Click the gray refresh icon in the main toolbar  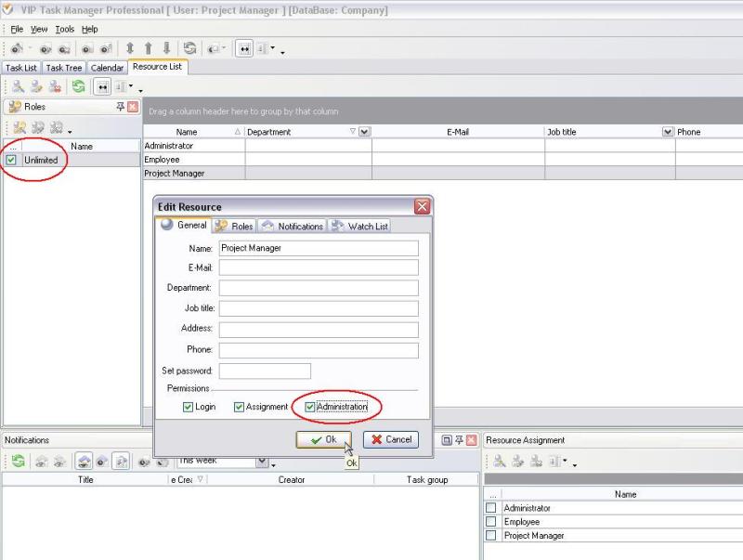coord(189,48)
